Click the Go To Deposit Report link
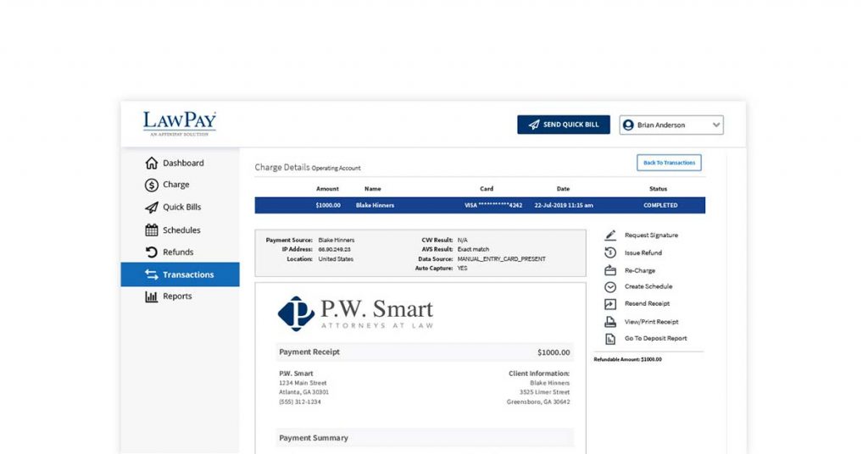The height and width of the screenshot is (454, 868). coord(655,339)
